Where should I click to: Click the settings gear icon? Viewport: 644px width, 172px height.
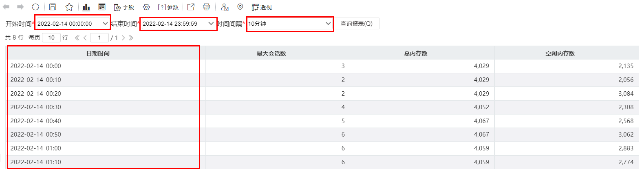click(146, 7)
